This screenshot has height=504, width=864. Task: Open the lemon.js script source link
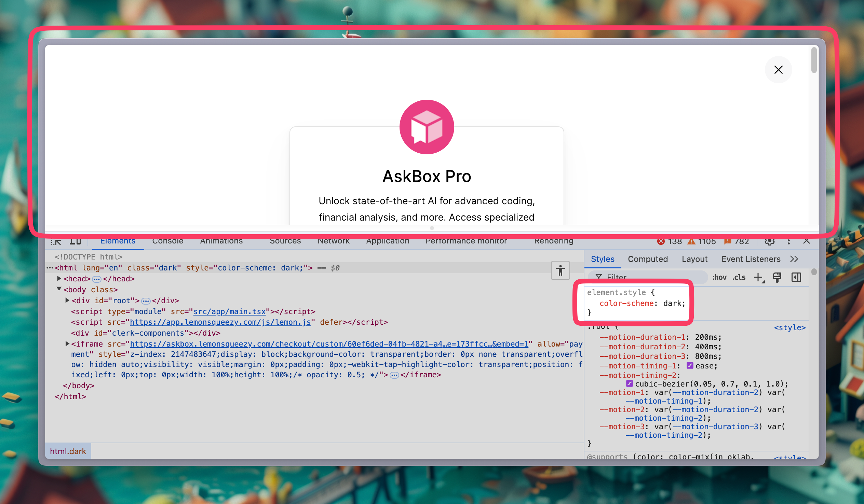(220, 322)
